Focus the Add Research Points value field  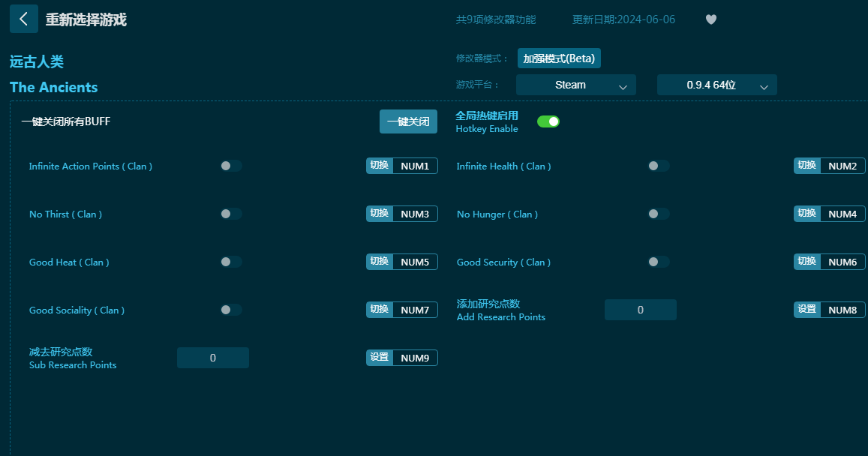point(641,310)
